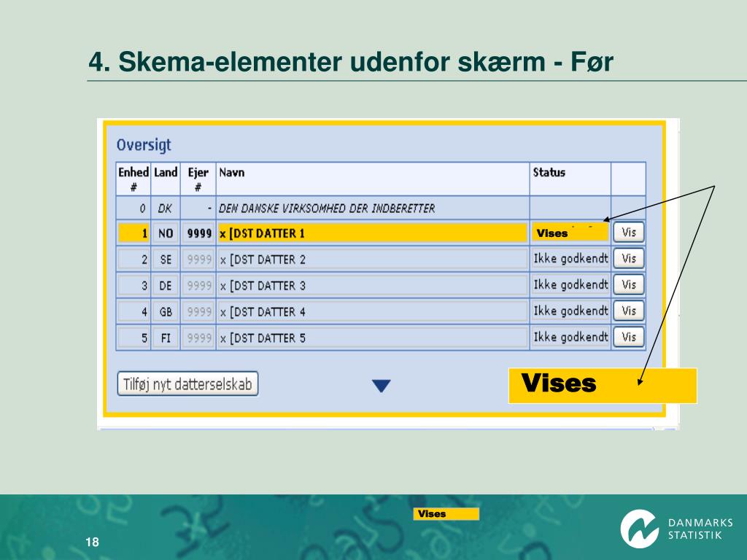The image size is (747, 560).
Task: Click the NO country field
Action: tap(166, 233)
